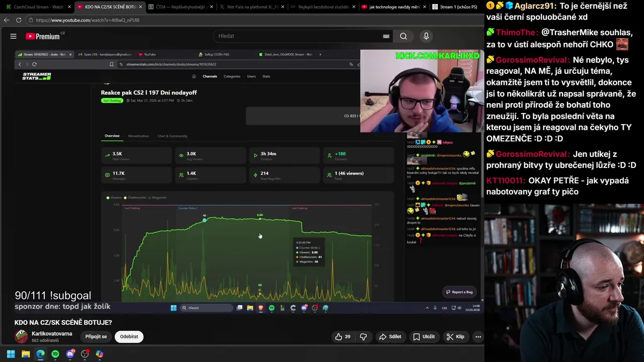Click the Připojit se join button
Viewport: 644px width, 362px height.
96,337
